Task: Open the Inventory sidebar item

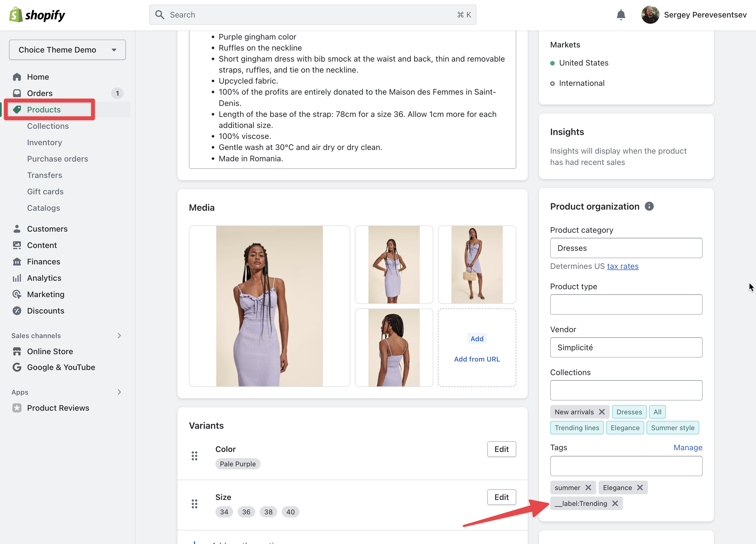Action: (45, 142)
